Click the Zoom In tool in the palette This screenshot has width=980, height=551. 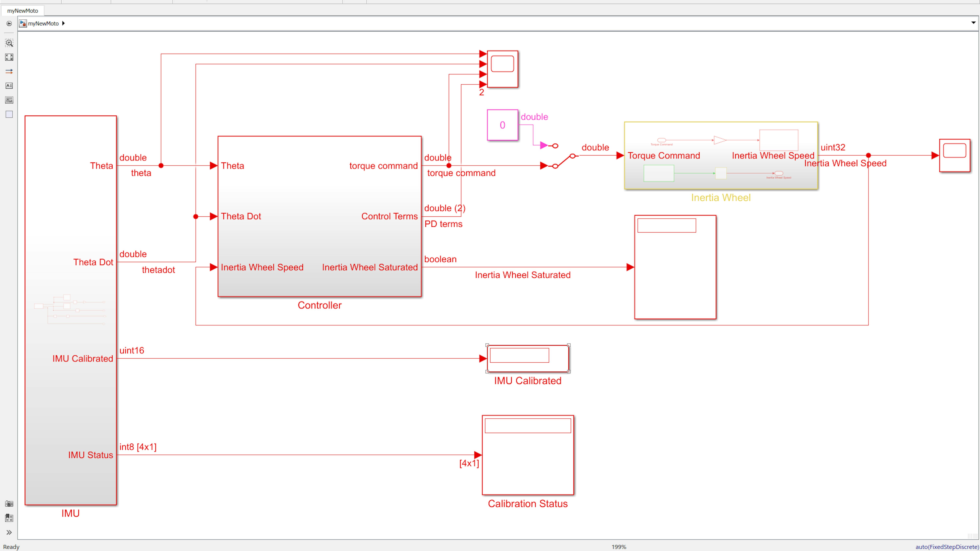pos(9,43)
